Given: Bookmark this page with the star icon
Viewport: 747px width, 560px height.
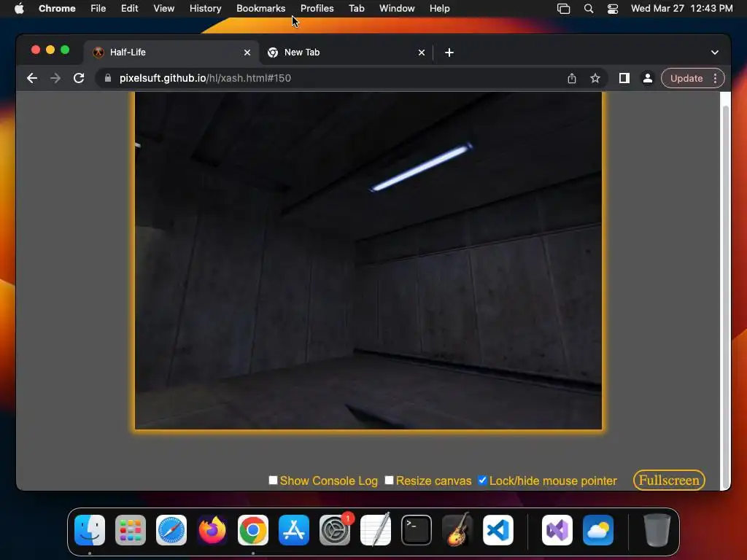Looking at the screenshot, I should click(595, 78).
